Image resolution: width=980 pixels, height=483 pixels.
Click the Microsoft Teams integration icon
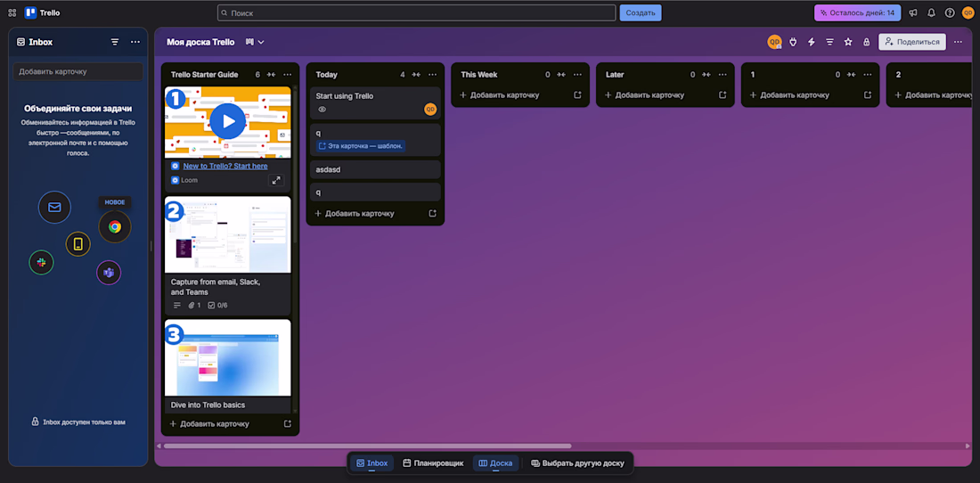[x=109, y=273]
